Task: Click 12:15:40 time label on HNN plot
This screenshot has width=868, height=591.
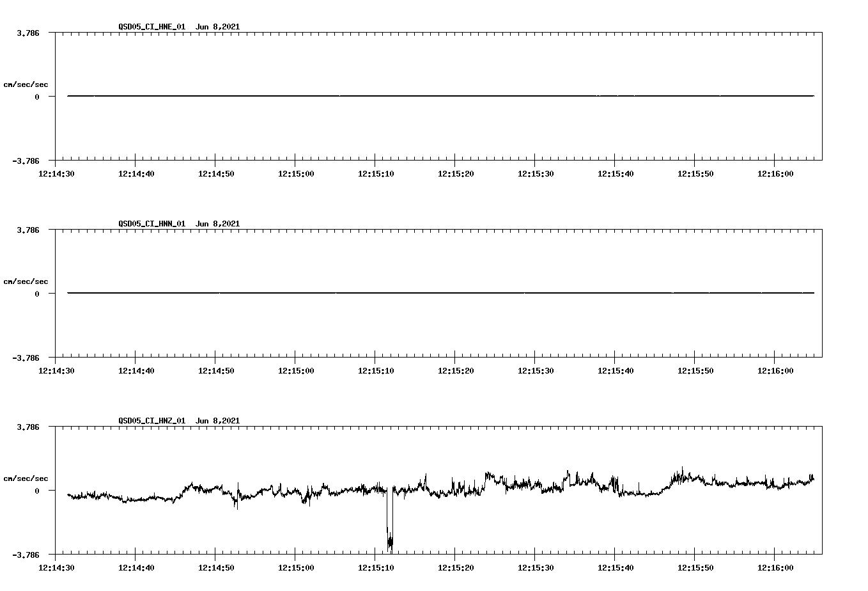Action: (615, 371)
